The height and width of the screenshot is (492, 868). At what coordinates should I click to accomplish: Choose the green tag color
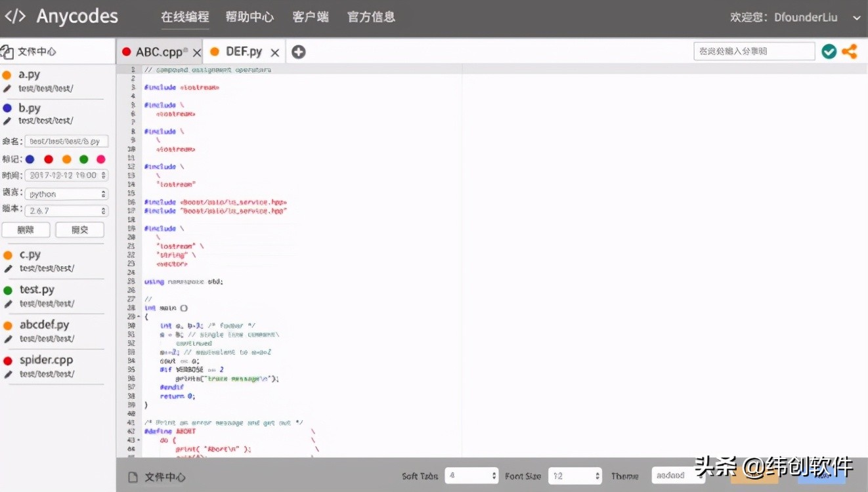coord(83,159)
